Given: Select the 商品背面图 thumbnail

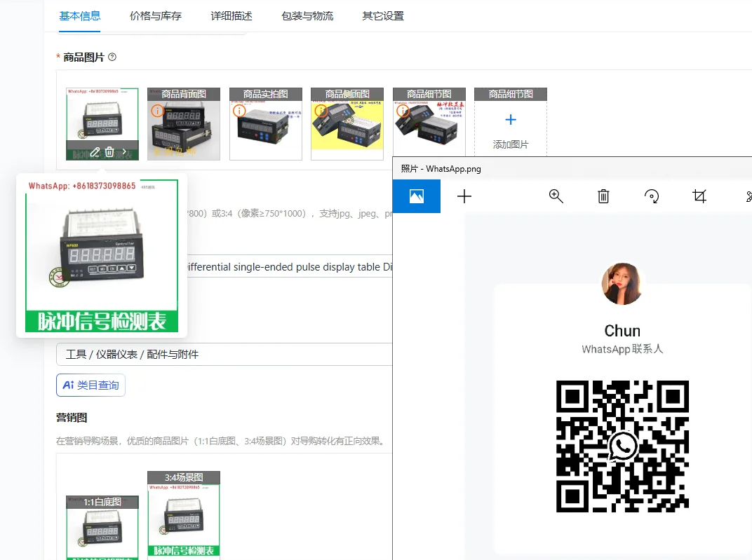Looking at the screenshot, I should pos(184,123).
